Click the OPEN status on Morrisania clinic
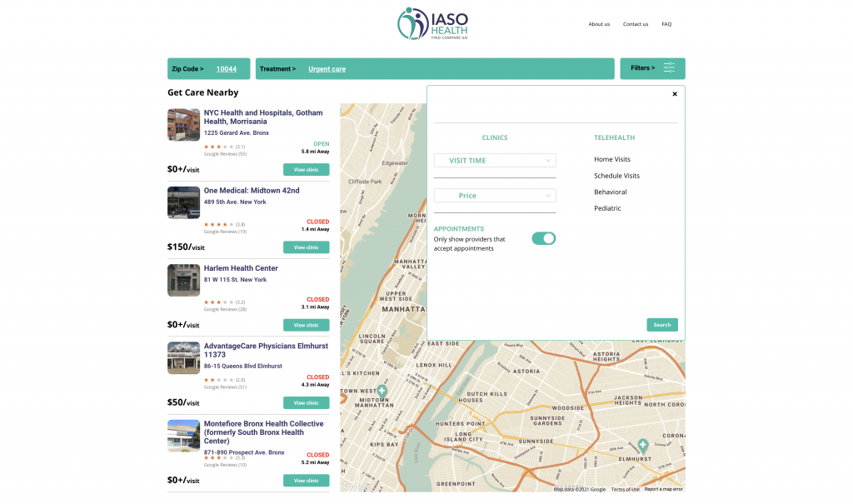 point(321,144)
